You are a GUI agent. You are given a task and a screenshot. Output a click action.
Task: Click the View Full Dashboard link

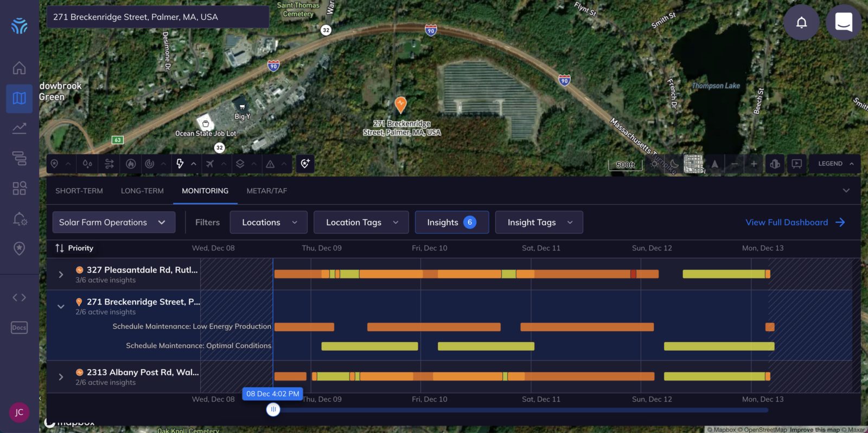click(795, 222)
